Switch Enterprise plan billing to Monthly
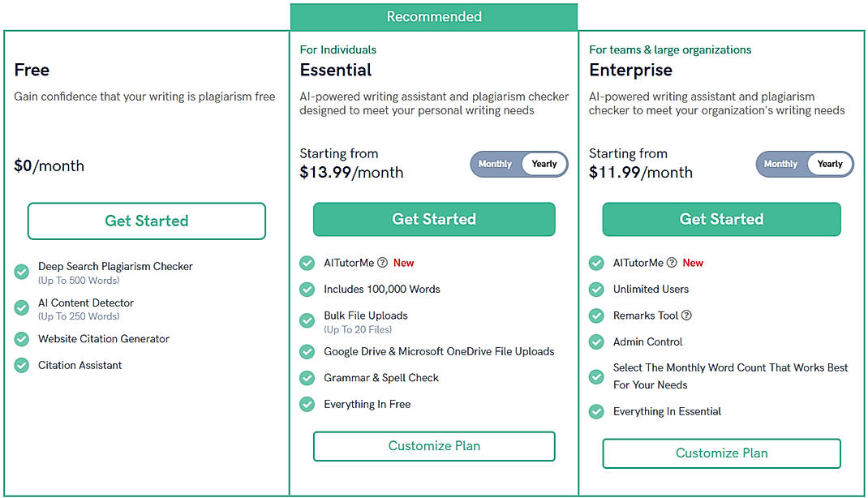The image size is (868, 498). click(780, 164)
